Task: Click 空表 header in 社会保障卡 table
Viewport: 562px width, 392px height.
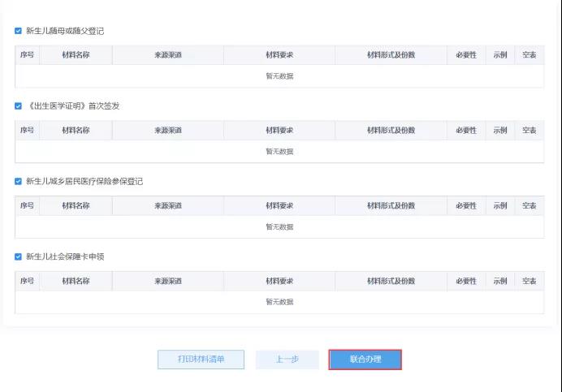Action: click(x=530, y=281)
